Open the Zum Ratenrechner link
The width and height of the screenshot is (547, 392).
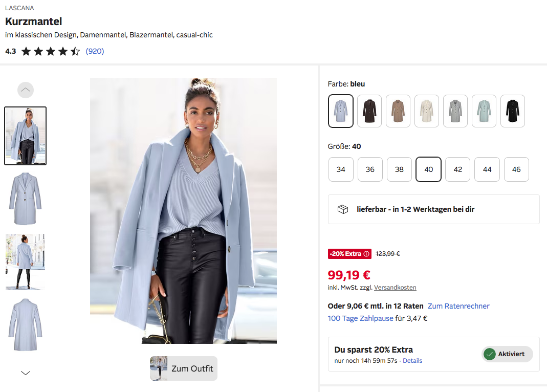[x=458, y=306]
